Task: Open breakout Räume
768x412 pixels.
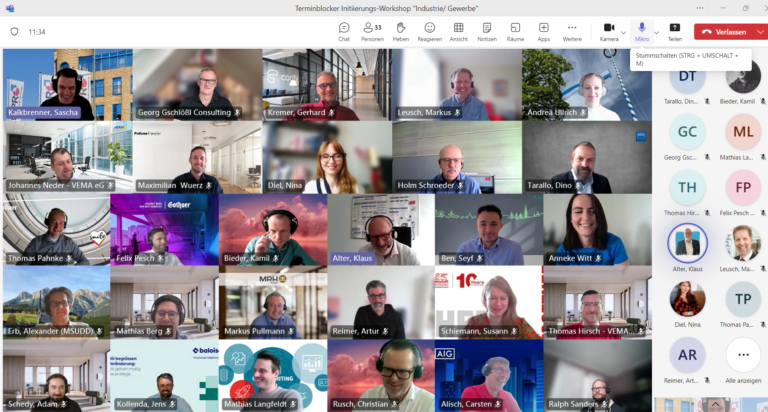Action: (515, 32)
